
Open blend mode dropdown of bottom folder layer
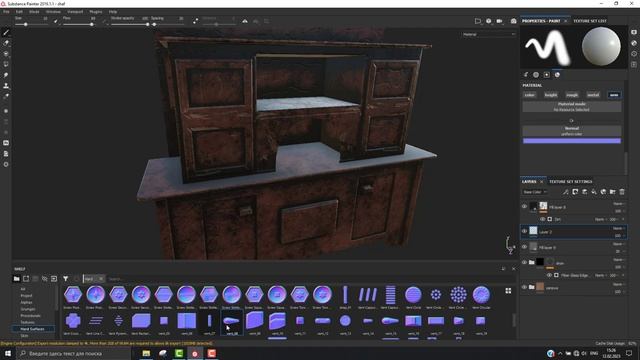click(619, 284)
